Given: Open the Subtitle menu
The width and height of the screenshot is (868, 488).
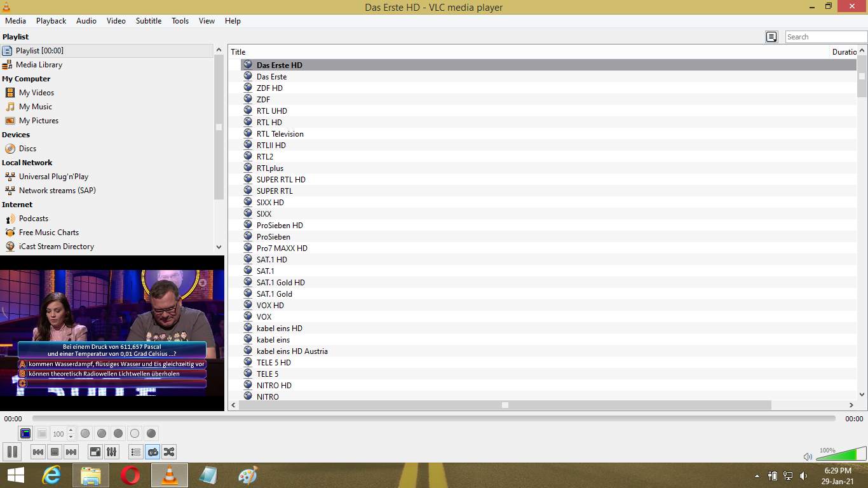Looking at the screenshot, I should pos(148,21).
